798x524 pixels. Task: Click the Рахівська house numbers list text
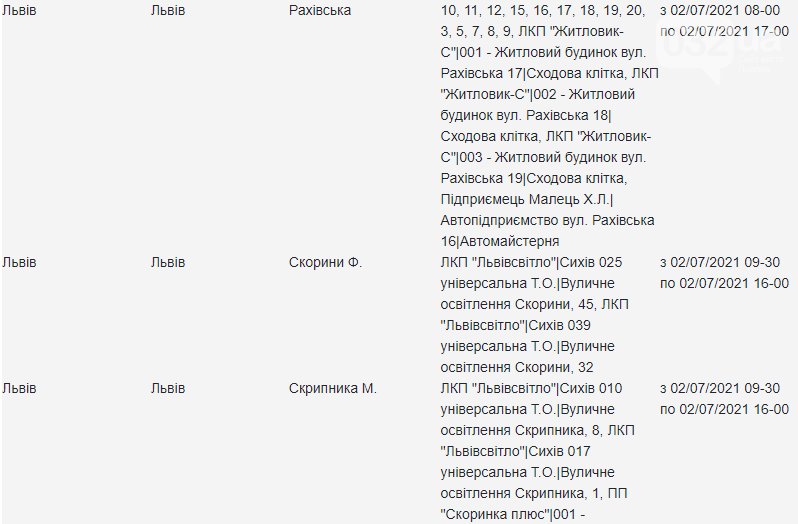[543, 21]
